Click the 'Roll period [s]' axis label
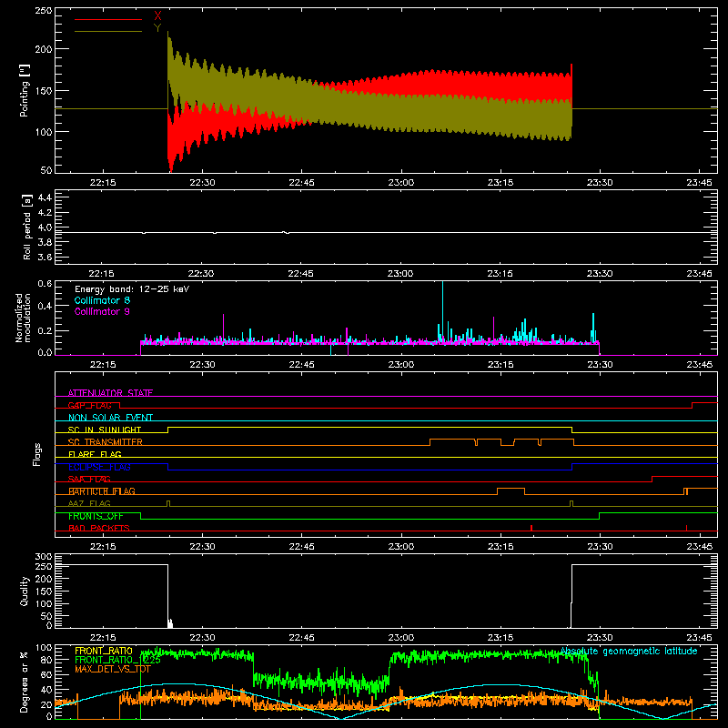Screen dimensions: 728x728 [27, 227]
